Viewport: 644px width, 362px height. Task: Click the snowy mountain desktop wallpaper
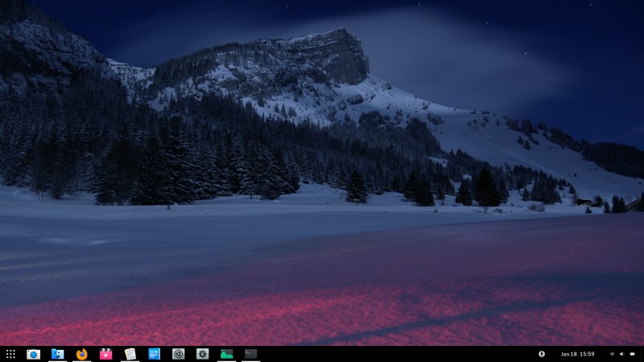pos(322,80)
